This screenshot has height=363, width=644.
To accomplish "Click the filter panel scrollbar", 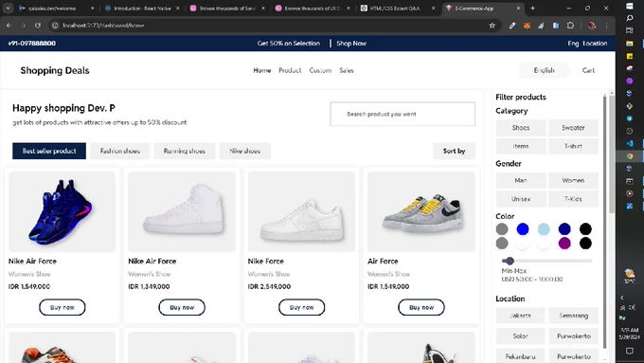I will pyautogui.click(x=604, y=222).
